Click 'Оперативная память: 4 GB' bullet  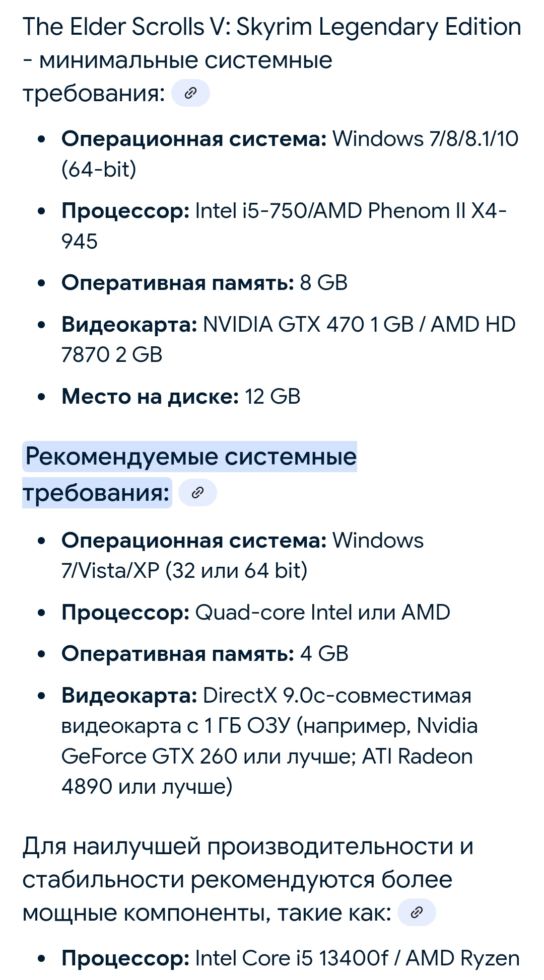click(x=205, y=654)
